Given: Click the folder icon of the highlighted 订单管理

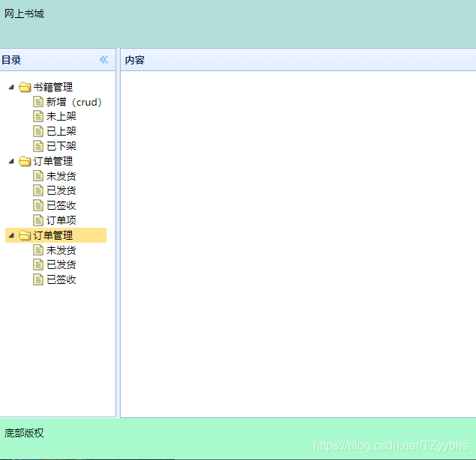Looking at the screenshot, I should coord(25,235).
